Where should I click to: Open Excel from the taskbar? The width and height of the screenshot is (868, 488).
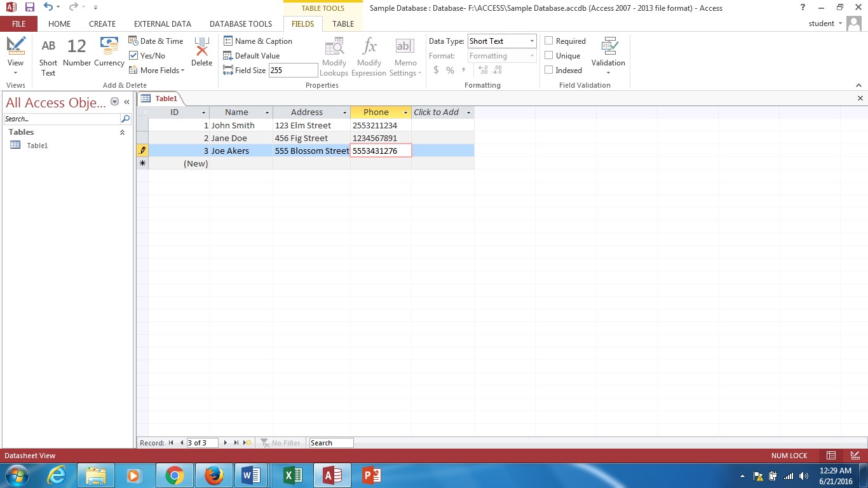tap(292, 475)
